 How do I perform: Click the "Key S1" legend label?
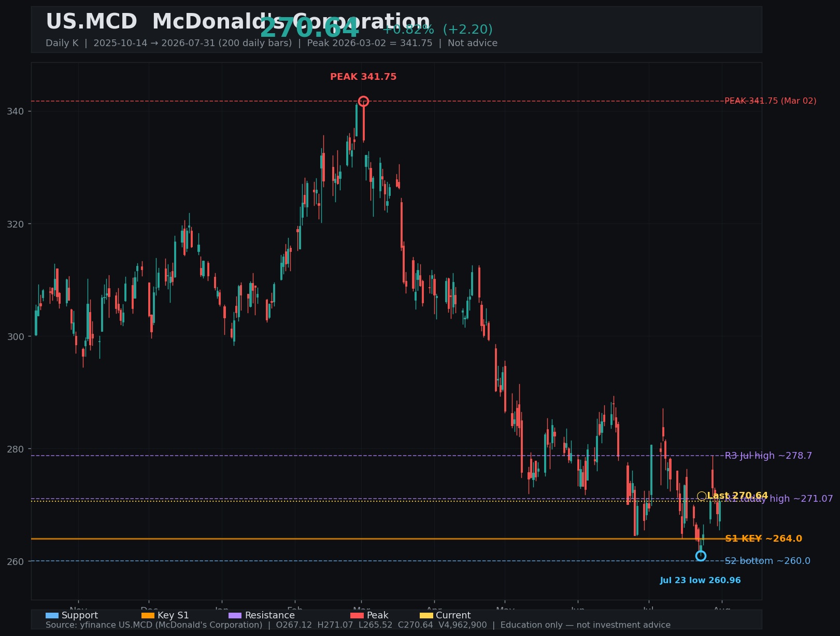coord(173,615)
